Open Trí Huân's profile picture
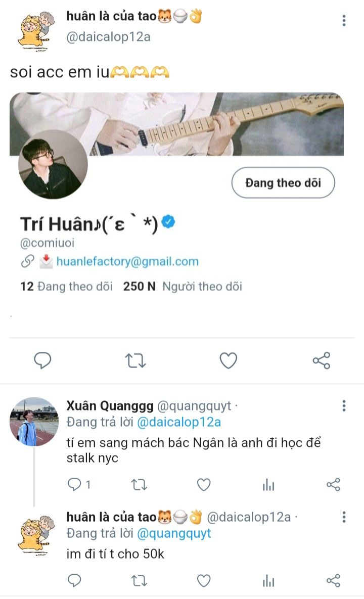 pyautogui.click(x=53, y=164)
